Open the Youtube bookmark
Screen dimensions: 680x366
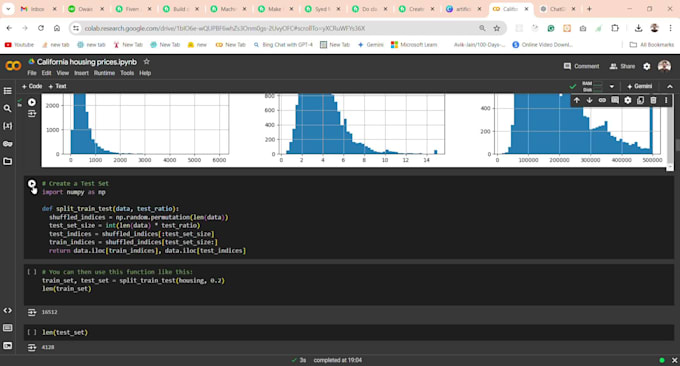tap(19, 45)
